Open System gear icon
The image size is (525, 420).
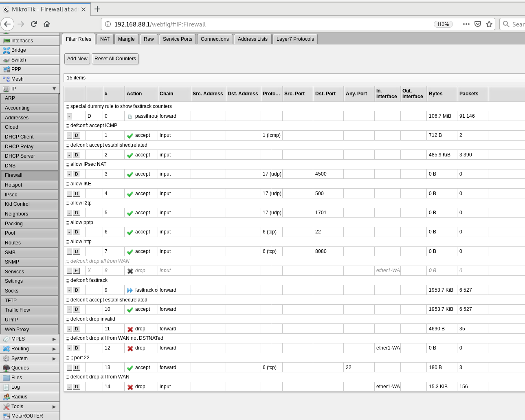tap(6, 358)
